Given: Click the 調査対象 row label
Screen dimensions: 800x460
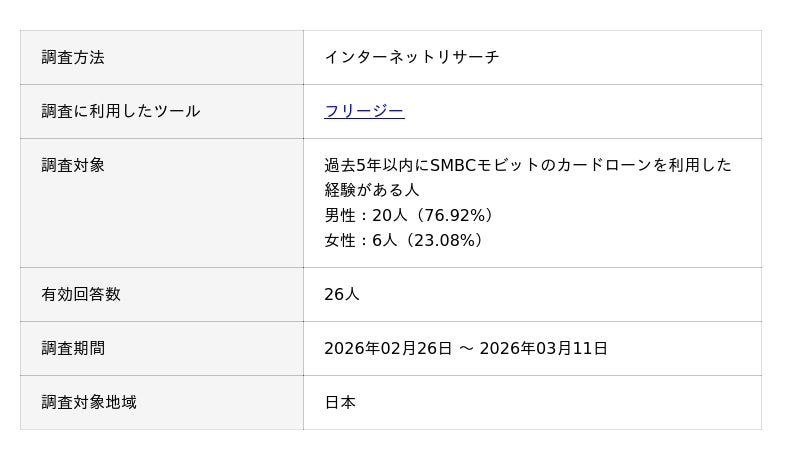Looking at the screenshot, I should pyautogui.click(x=73, y=165).
